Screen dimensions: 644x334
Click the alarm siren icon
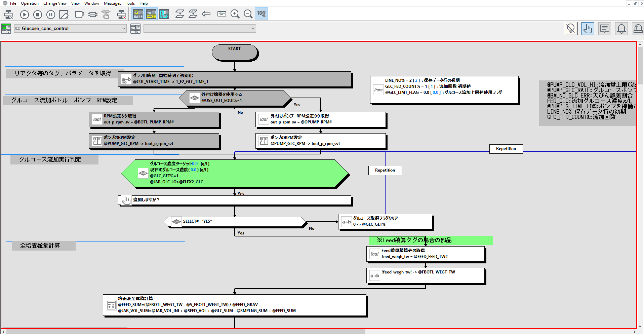[x=638, y=29]
